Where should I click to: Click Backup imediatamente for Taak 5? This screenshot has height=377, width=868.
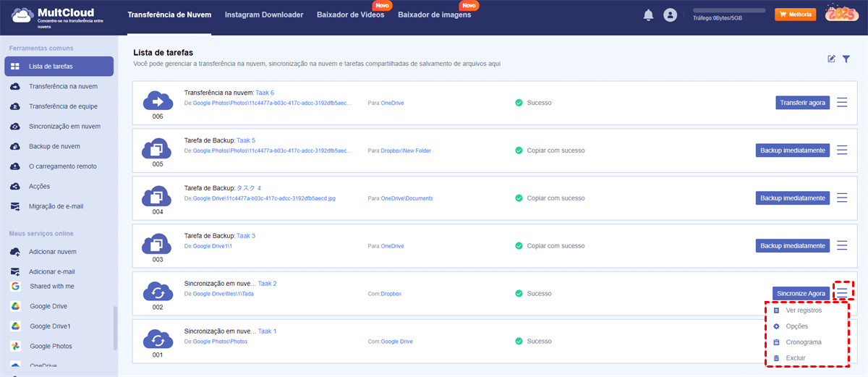click(793, 151)
